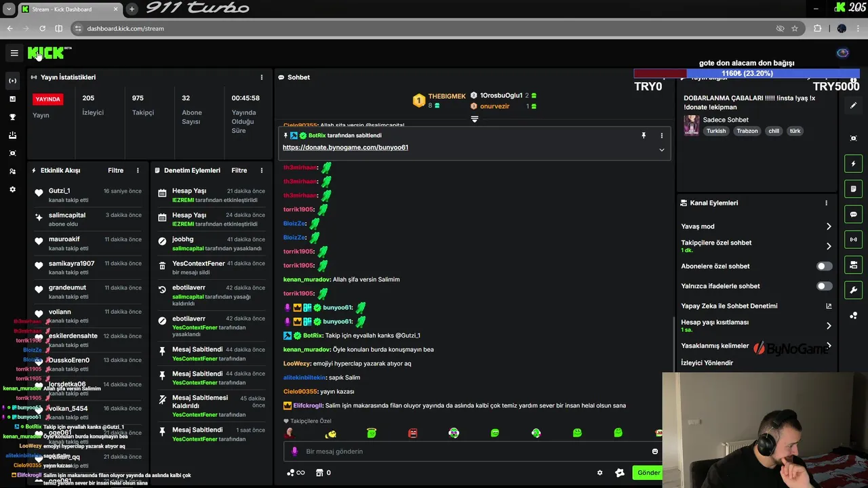Open the analytics chart icon in sidebar
Screen dimensions: 868x488
12,99
